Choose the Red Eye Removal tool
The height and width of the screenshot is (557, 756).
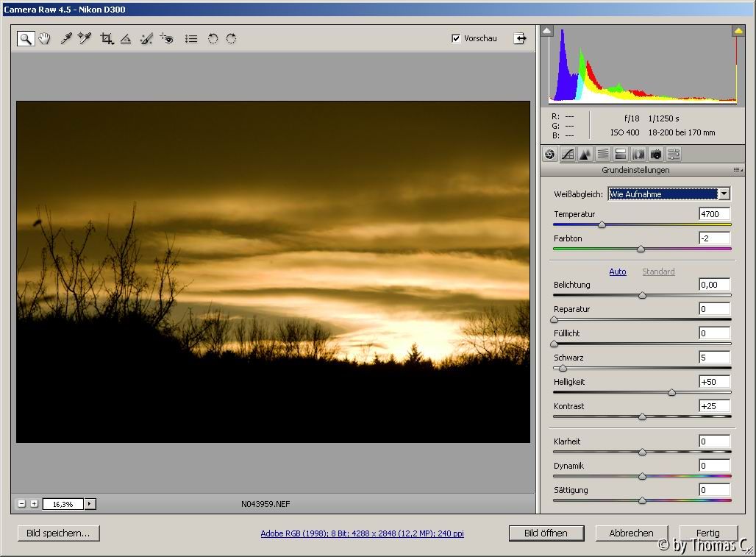pos(167,39)
